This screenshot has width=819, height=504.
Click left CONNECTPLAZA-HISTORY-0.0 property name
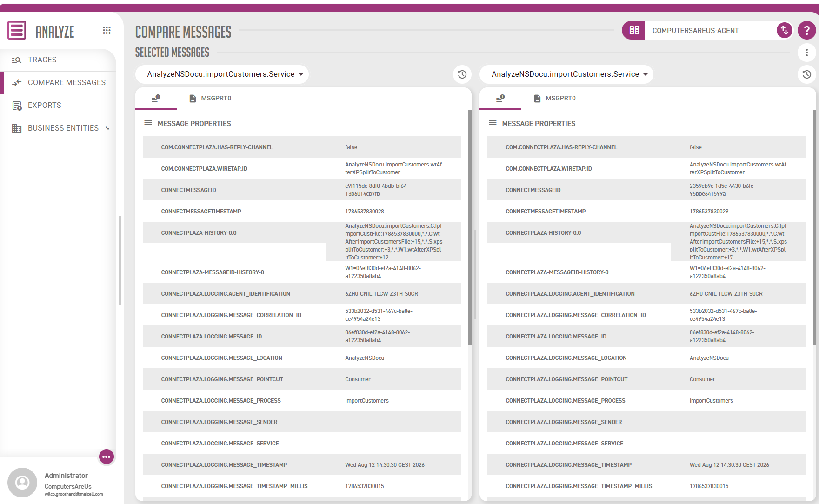(x=199, y=233)
